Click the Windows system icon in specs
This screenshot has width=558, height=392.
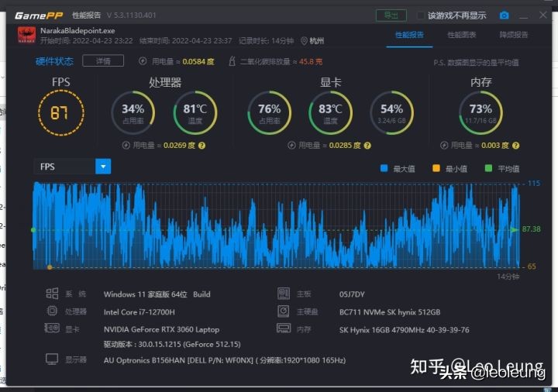point(52,294)
